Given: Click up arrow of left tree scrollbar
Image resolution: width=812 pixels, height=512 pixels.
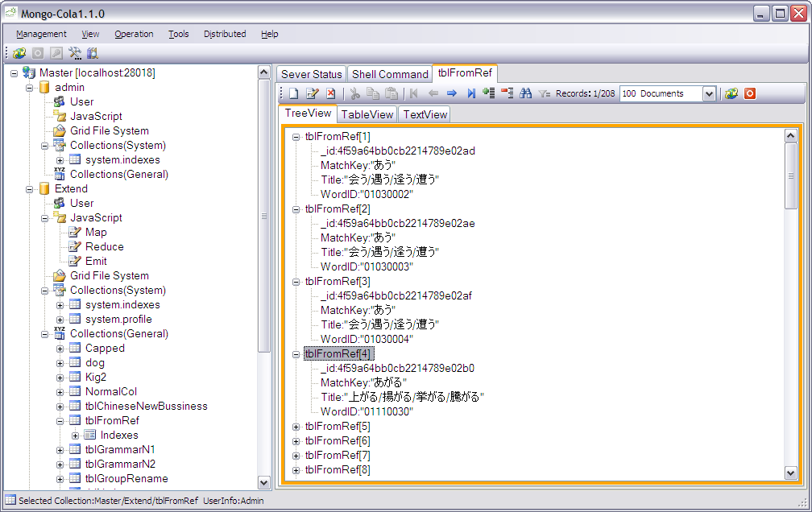Looking at the screenshot, I should pyautogui.click(x=263, y=72).
